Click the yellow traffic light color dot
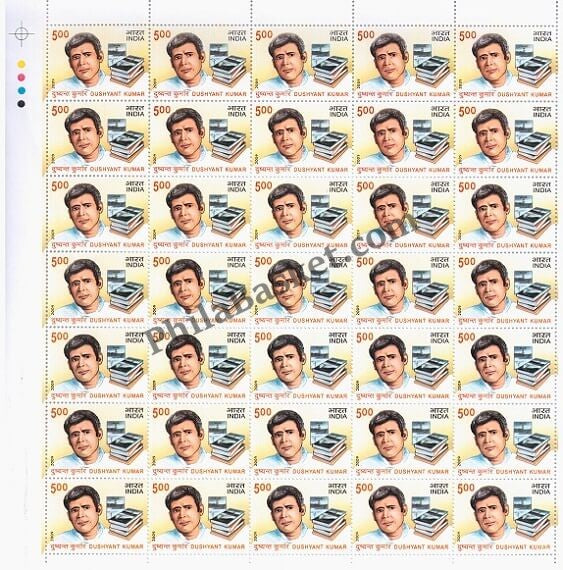The image size is (563, 570). (x=21, y=64)
